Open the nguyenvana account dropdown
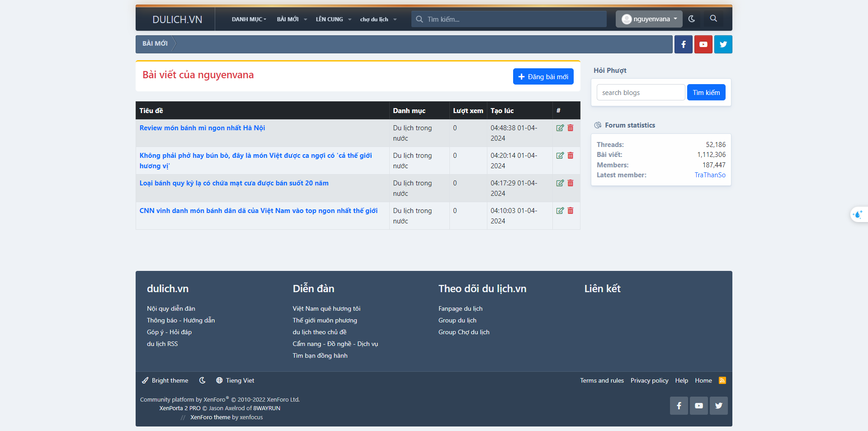This screenshot has height=431, width=868. [x=649, y=19]
